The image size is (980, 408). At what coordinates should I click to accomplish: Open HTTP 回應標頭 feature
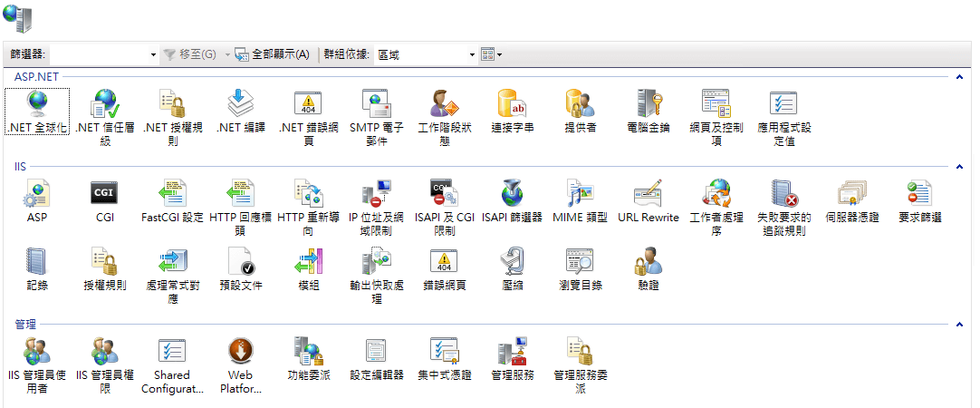click(241, 207)
